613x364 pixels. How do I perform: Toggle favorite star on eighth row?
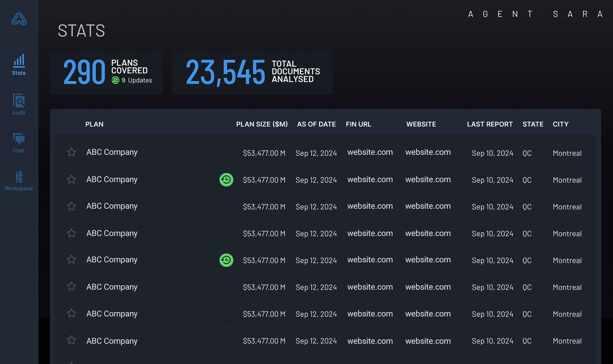(x=71, y=340)
